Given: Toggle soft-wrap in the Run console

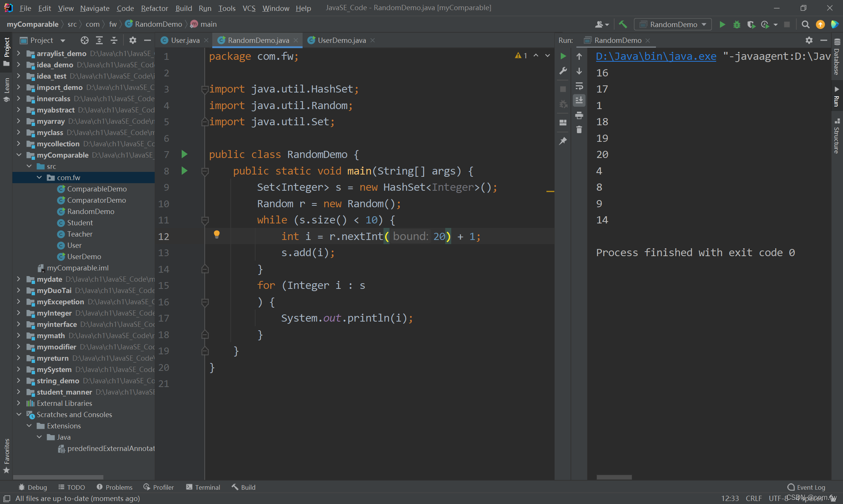Looking at the screenshot, I should tap(579, 86).
